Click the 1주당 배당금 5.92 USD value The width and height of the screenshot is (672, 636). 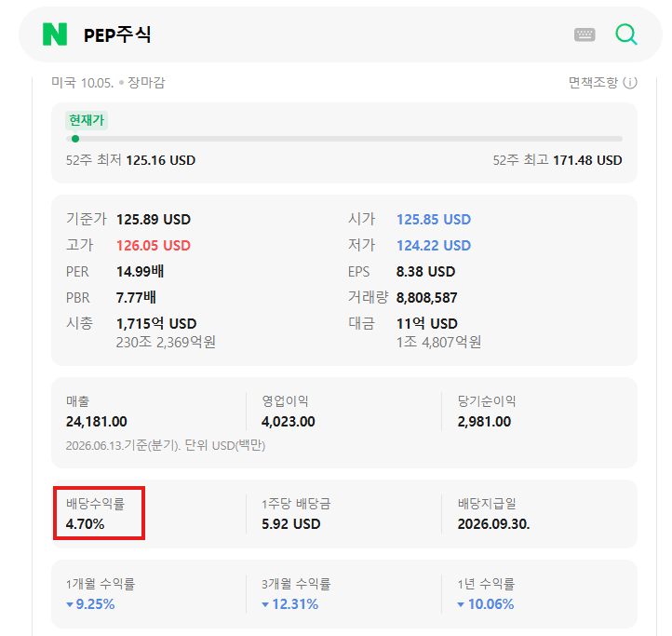291,524
